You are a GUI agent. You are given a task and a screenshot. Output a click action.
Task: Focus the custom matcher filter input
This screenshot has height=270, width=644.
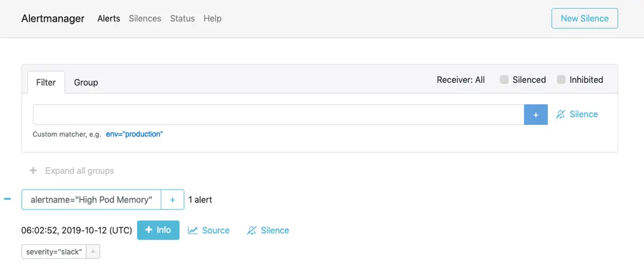279,114
